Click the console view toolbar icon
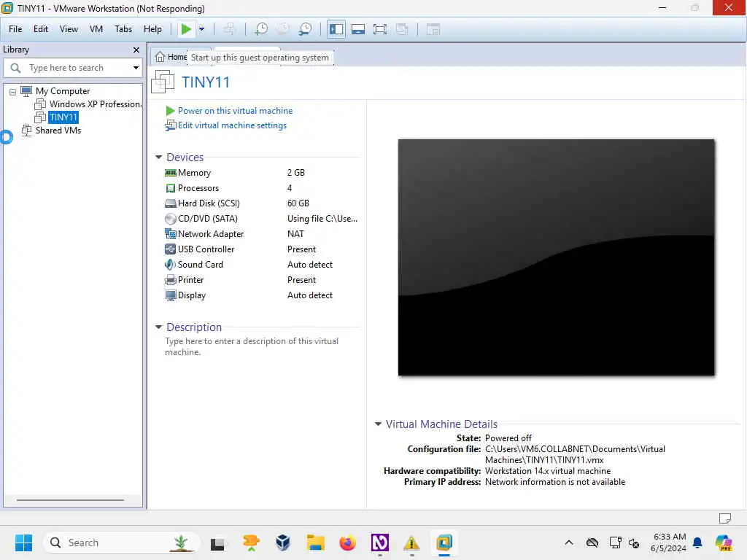The width and height of the screenshot is (747, 560). 433,29
